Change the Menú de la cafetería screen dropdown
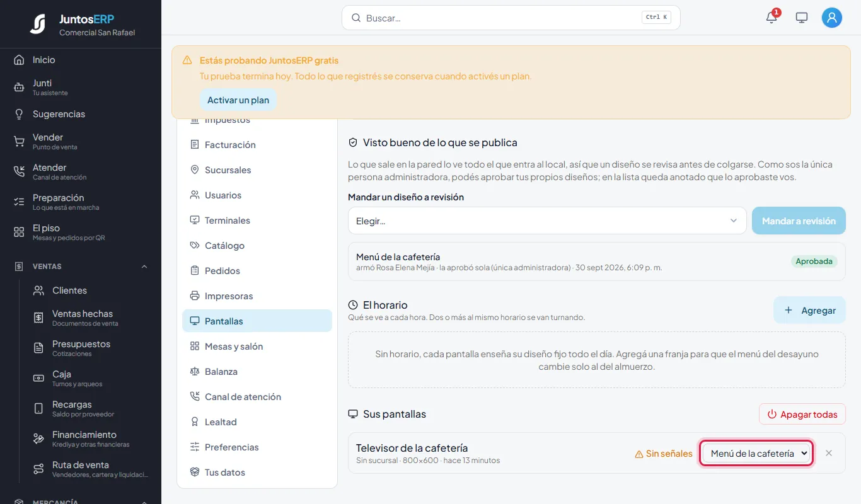The height and width of the screenshot is (504, 861). pos(756,453)
